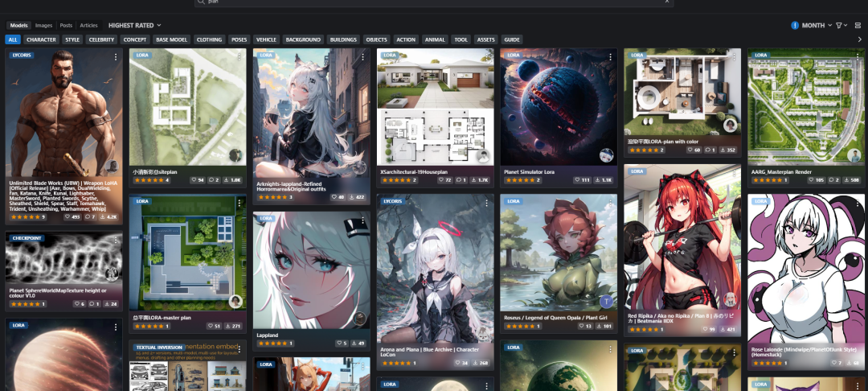Open the XSarchitectural-19Houseplan title link
The height and width of the screenshot is (391, 868).
coord(414,171)
